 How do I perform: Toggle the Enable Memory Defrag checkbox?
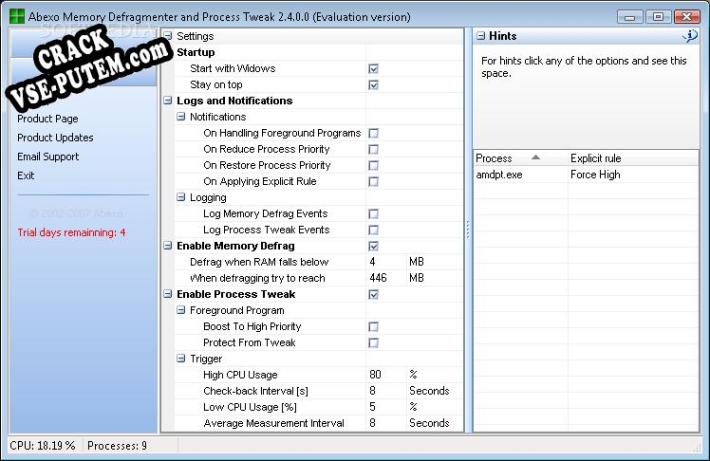[373, 246]
